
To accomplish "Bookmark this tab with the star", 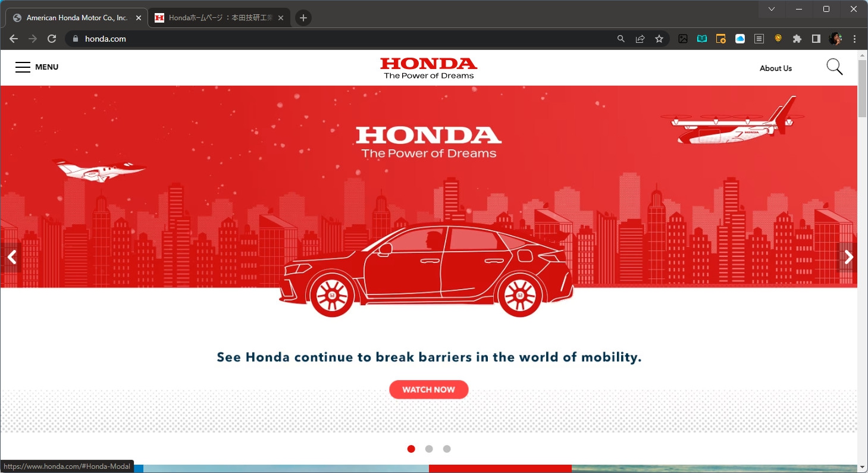I will (659, 39).
